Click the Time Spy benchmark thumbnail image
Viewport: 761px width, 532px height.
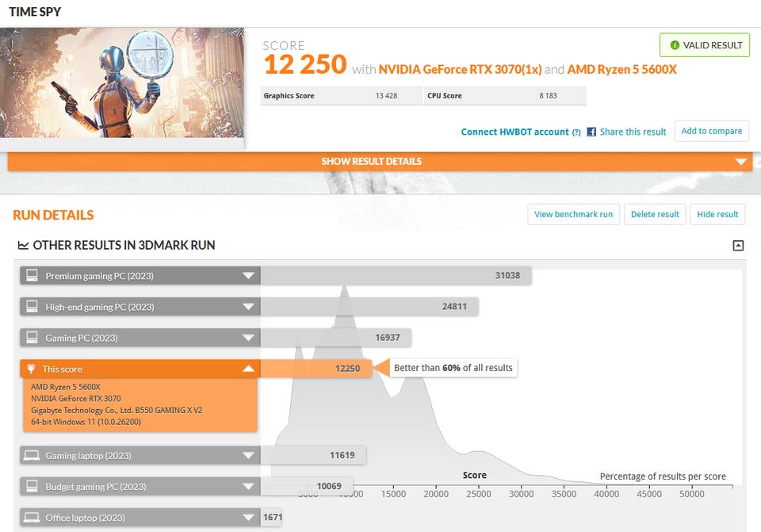coord(122,83)
